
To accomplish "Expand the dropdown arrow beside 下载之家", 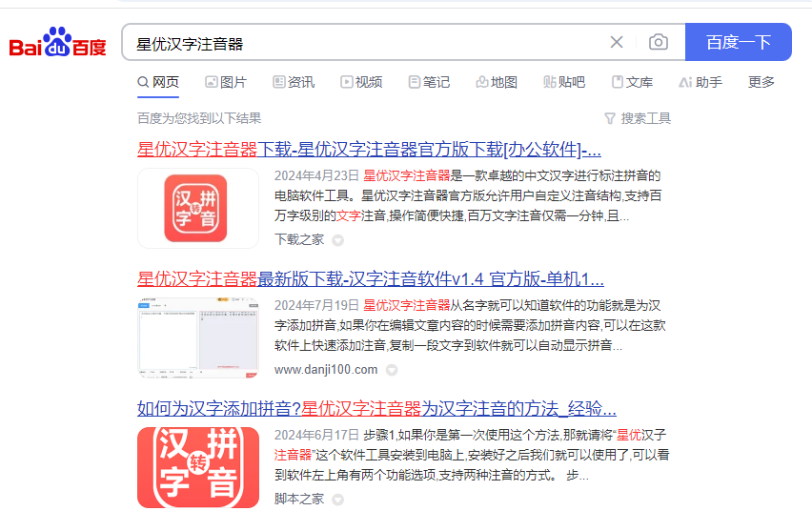I will click(x=337, y=240).
